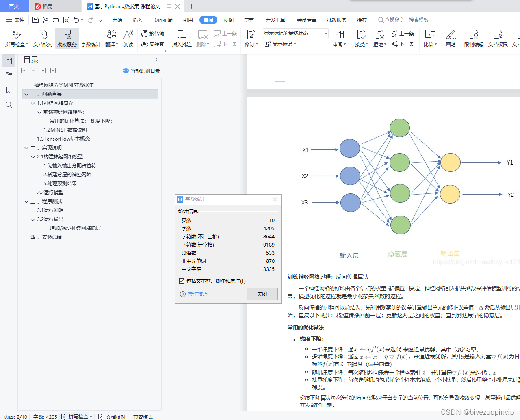
Task: Select the 画笔 highlighter pen tool
Action: pos(451,39)
